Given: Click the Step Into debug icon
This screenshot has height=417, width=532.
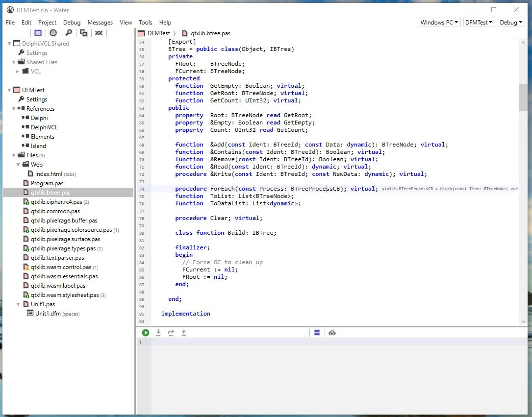Looking at the screenshot, I should click(x=158, y=333).
